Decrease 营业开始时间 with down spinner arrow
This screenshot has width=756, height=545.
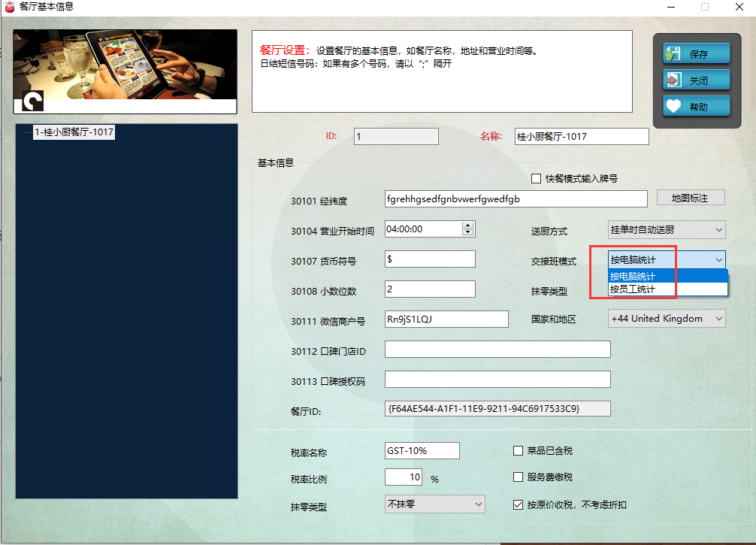(x=467, y=232)
